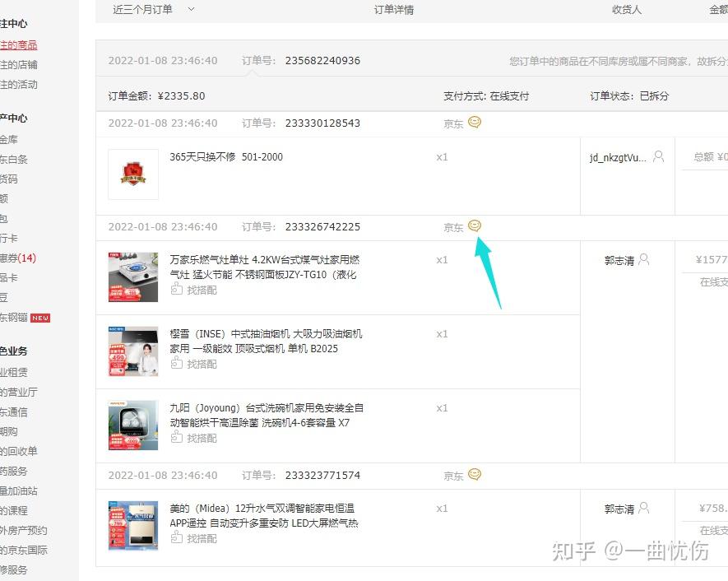Image resolution: width=728 pixels, height=581 pixels.
Task: Open 365天只换不修 501-2000 product link
Action: (226, 157)
